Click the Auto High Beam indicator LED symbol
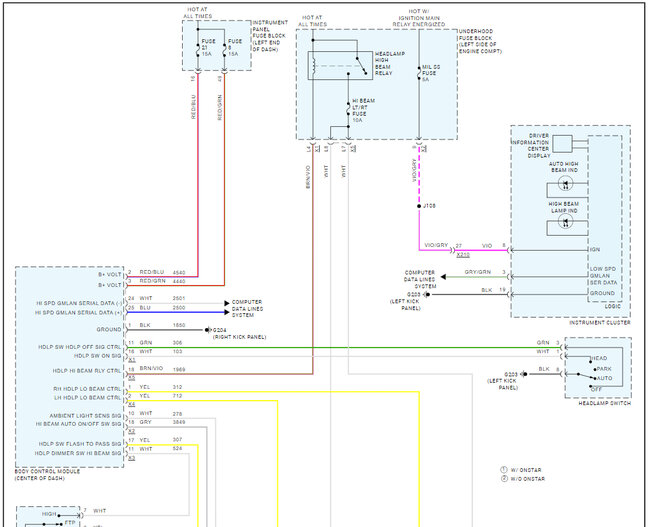This screenshot has height=527, width=650. pos(565,183)
